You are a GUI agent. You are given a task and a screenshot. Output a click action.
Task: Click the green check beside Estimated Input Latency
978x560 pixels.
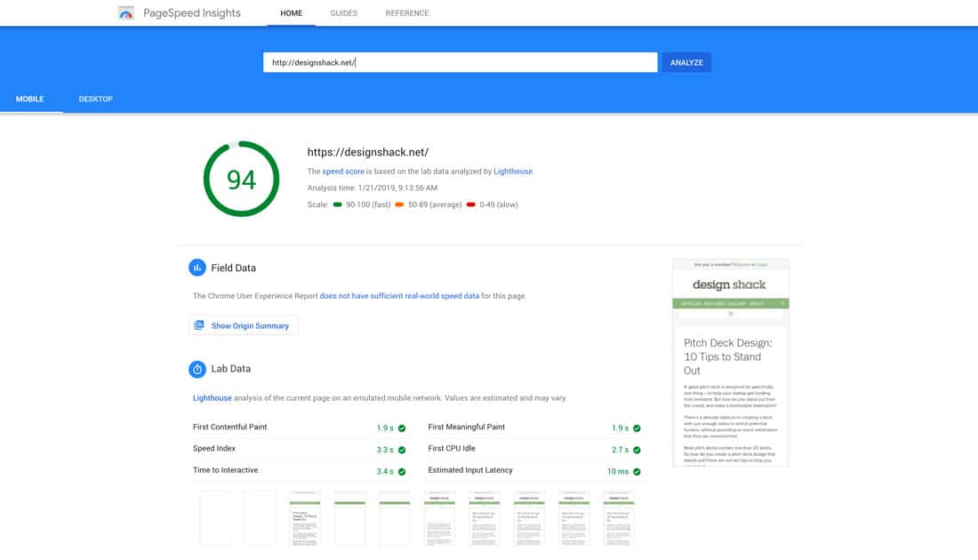click(637, 471)
